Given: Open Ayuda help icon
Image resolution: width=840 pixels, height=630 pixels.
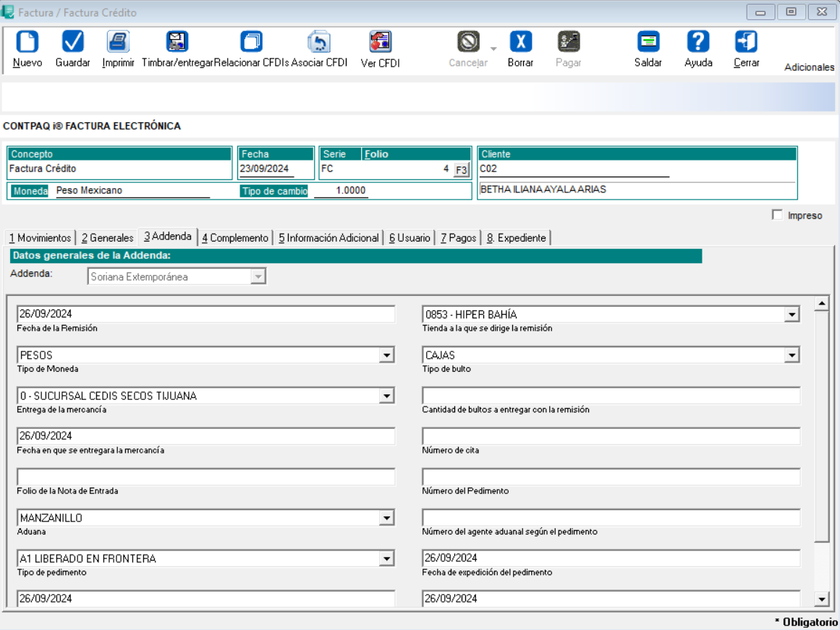Looking at the screenshot, I should (x=697, y=42).
